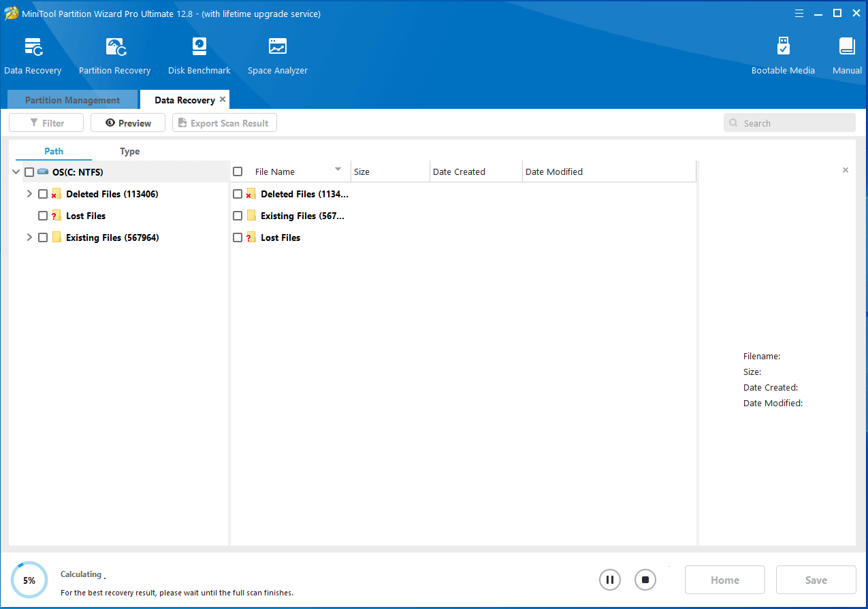Open the Data Recovery tool icon
The width and height of the screenshot is (868, 609).
[33, 47]
